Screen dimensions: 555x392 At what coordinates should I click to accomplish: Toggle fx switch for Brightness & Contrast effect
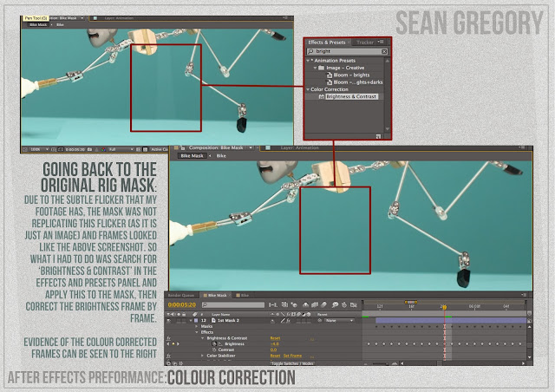[169, 338]
